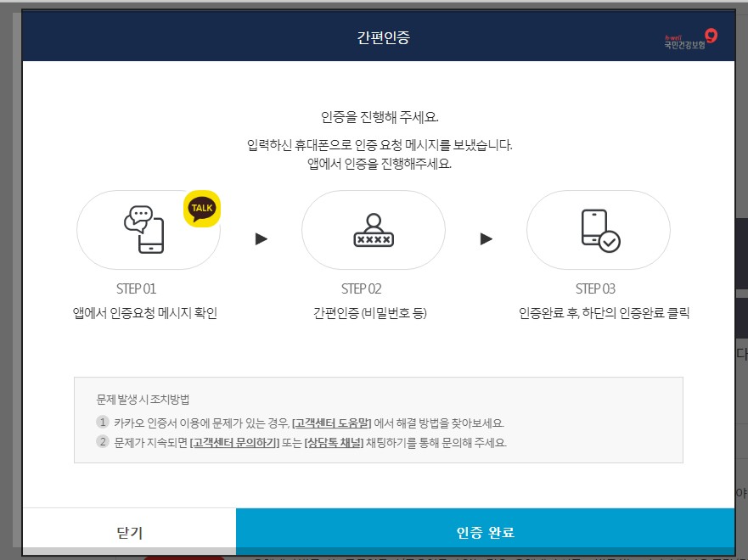Click the arrow between STEP 01 and STEP 02
The width and height of the screenshot is (748, 560).
pyautogui.click(x=261, y=238)
